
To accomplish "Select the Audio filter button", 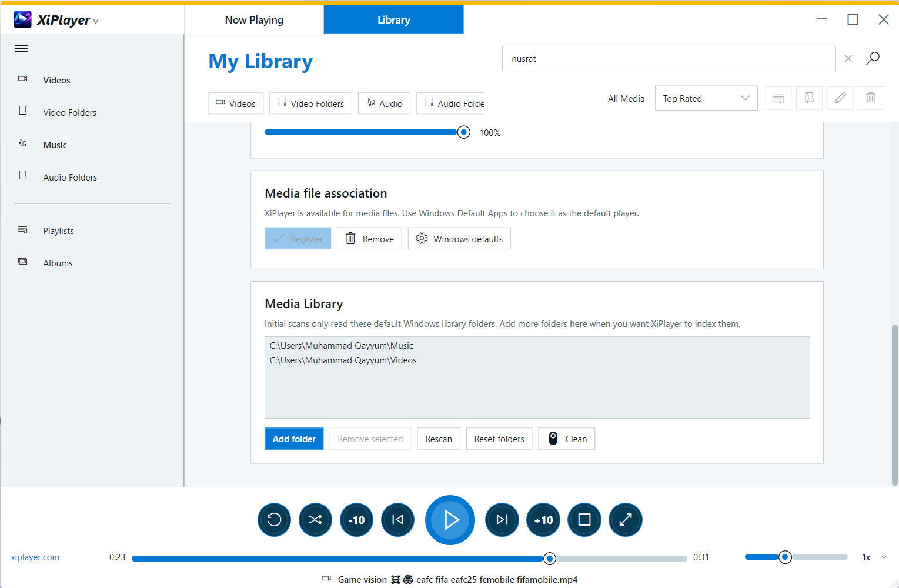I will pyautogui.click(x=385, y=103).
